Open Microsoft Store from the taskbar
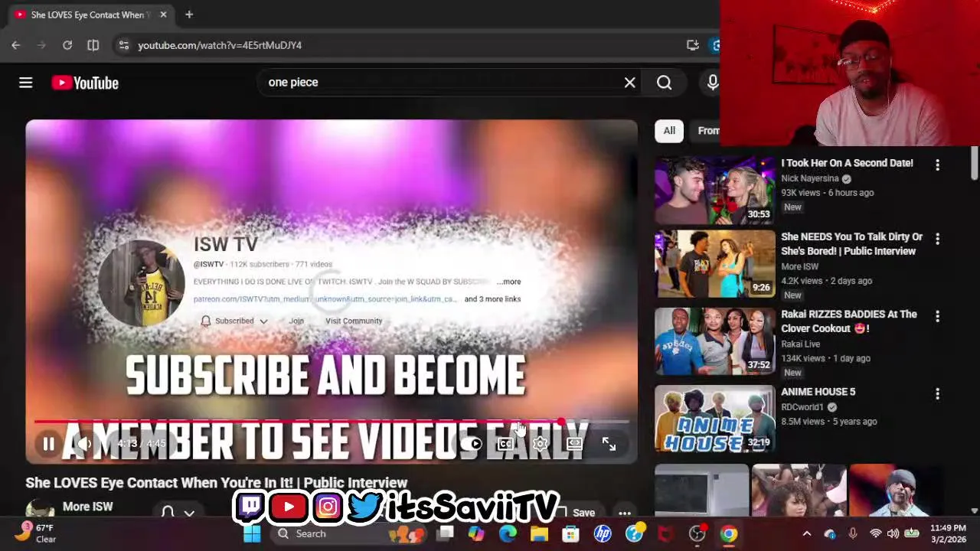The width and height of the screenshot is (980, 551). pyautogui.click(x=570, y=533)
